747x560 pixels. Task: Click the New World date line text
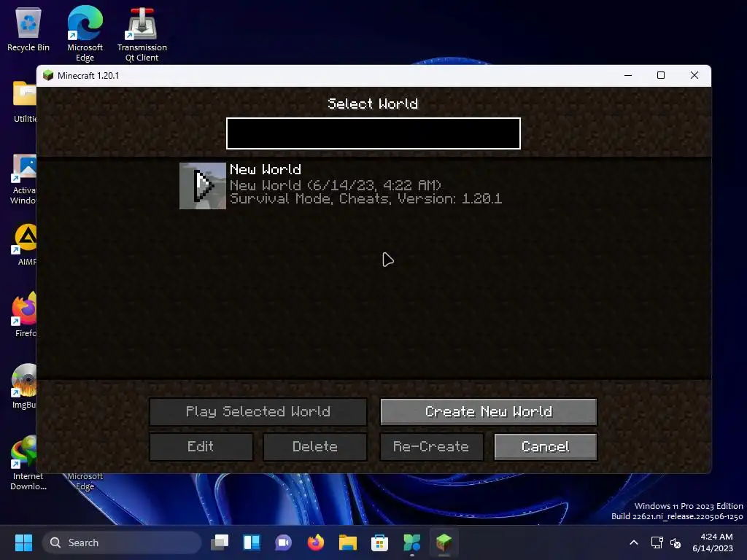click(x=336, y=184)
